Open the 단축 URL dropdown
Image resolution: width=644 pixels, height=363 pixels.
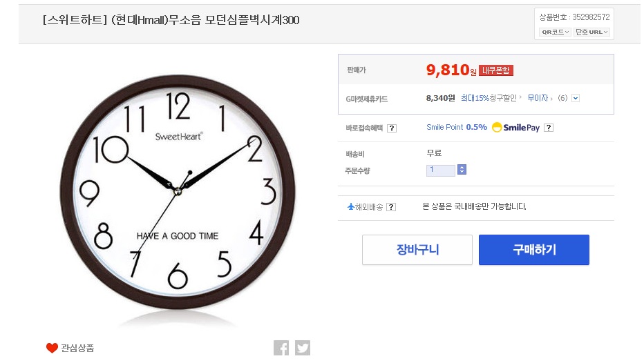(591, 32)
